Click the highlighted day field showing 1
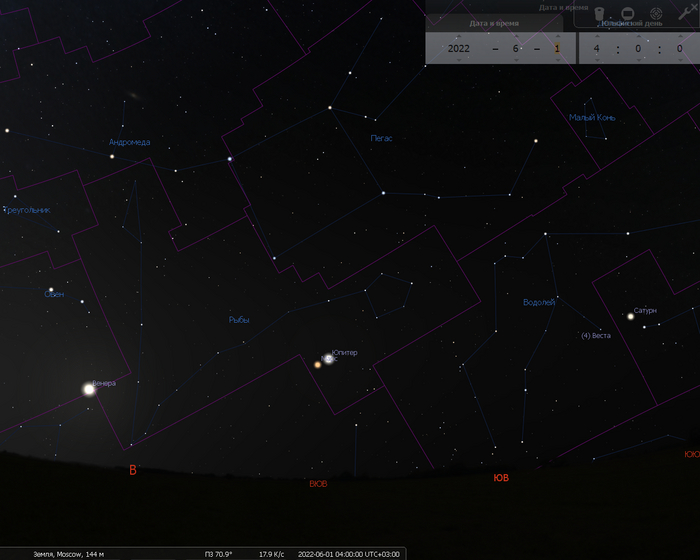The image size is (700, 560). [557, 48]
